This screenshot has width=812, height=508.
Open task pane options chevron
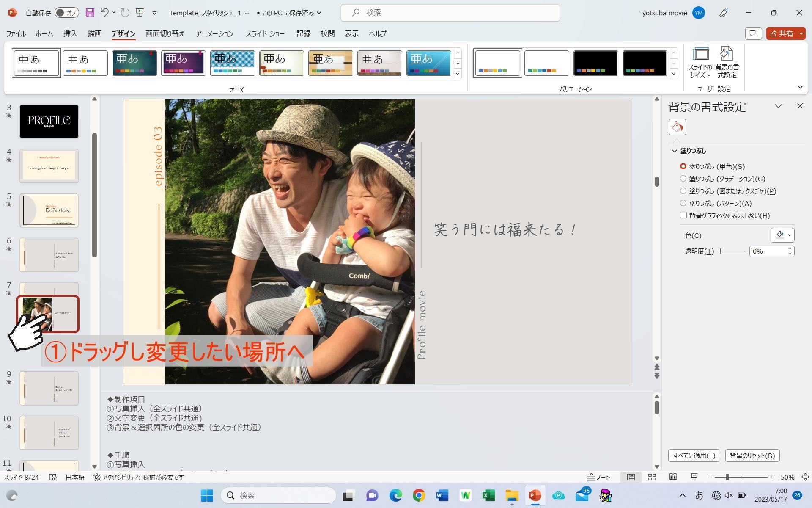pos(778,106)
